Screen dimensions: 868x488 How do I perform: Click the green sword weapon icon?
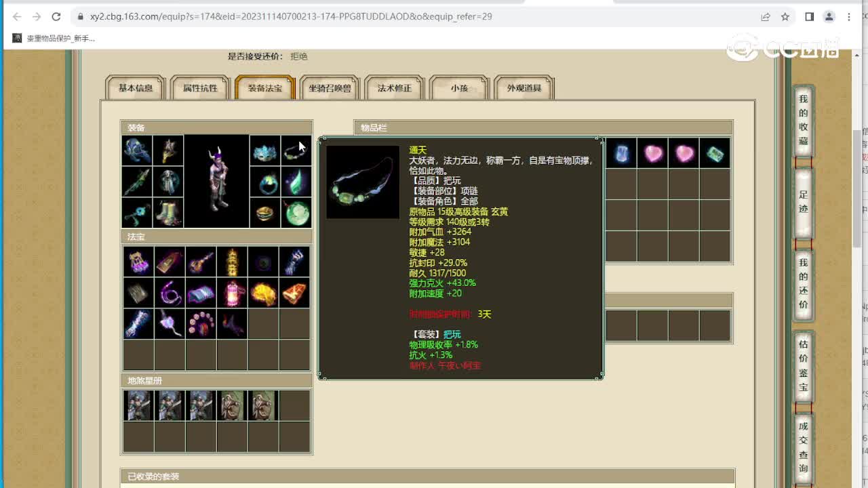pos(137,182)
